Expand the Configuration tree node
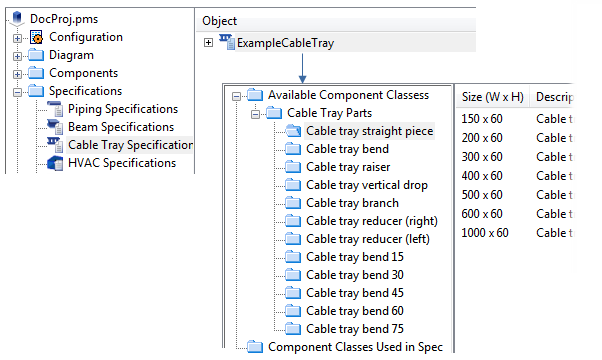 coord(17,38)
